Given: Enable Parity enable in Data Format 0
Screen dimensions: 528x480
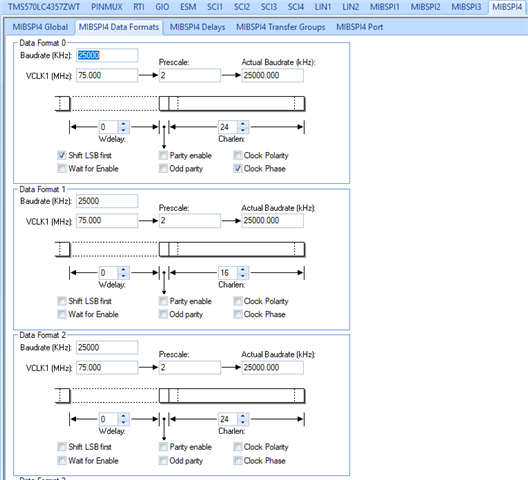Looking at the screenshot, I should [x=163, y=155].
